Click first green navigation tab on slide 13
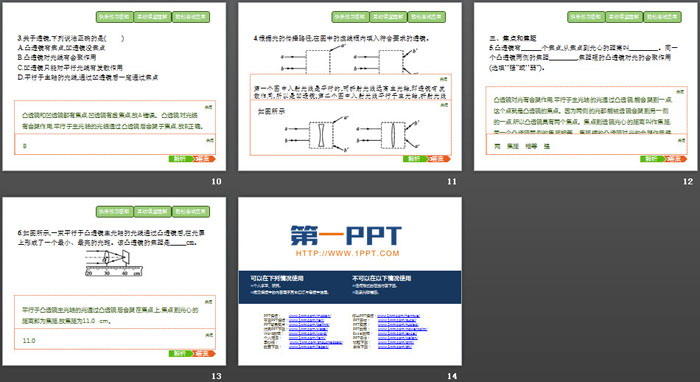700x382 pixels. pyautogui.click(x=115, y=212)
